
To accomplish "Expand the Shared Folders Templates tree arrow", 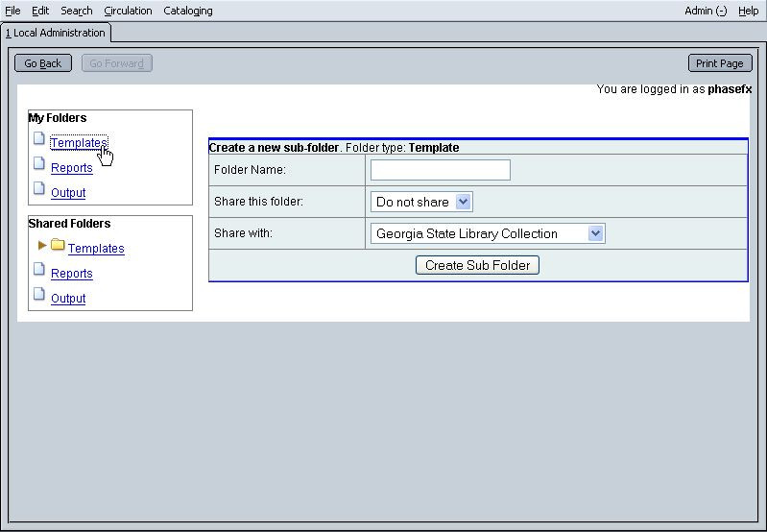I will [42, 246].
